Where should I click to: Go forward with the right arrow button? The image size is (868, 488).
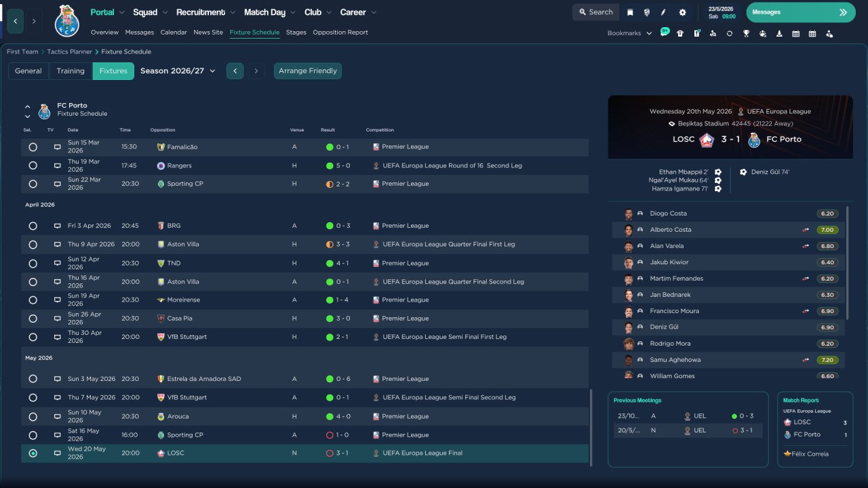[34, 21]
